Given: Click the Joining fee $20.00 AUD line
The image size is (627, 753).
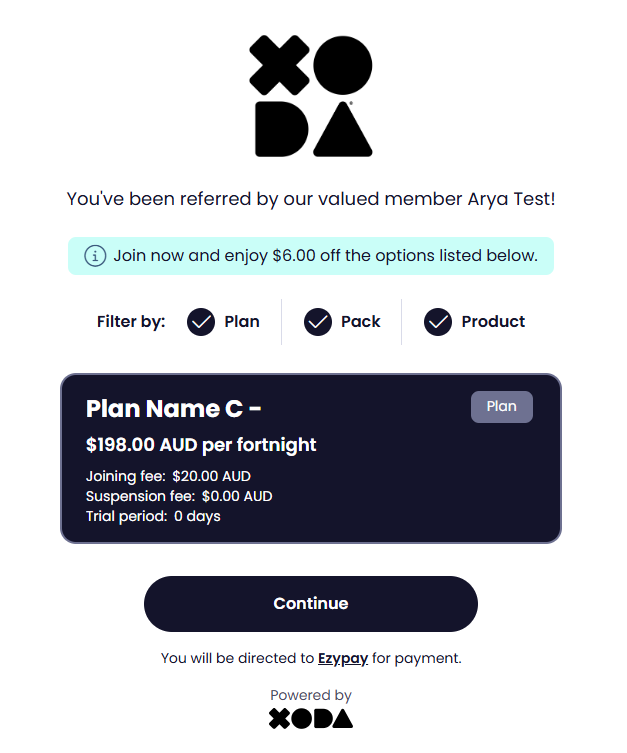Looking at the screenshot, I should click(168, 476).
